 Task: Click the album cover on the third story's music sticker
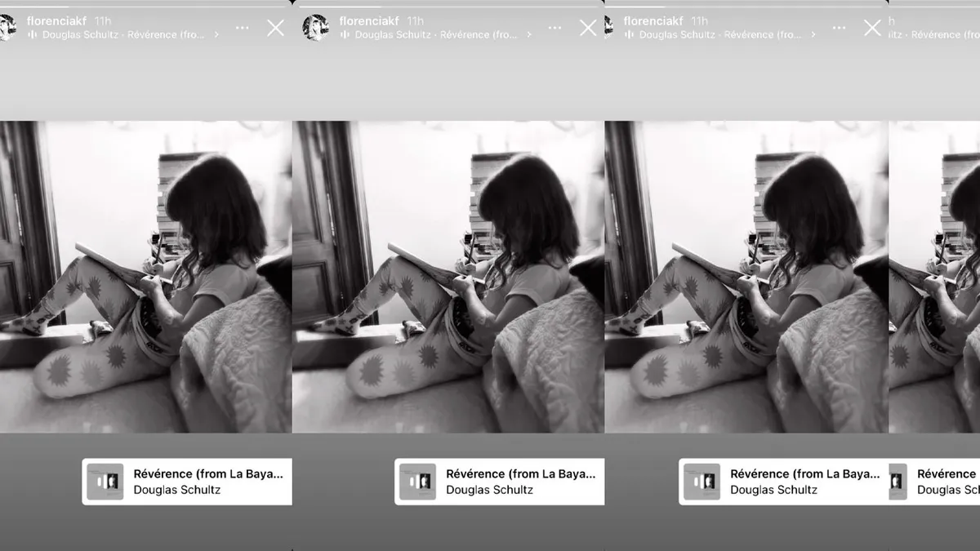[x=702, y=482]
